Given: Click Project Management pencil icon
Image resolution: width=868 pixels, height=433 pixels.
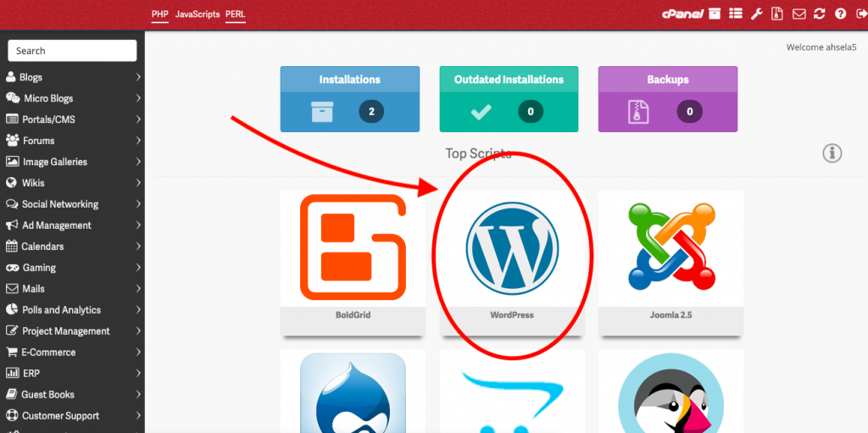Looking at the screenshot, I should 12,330.
